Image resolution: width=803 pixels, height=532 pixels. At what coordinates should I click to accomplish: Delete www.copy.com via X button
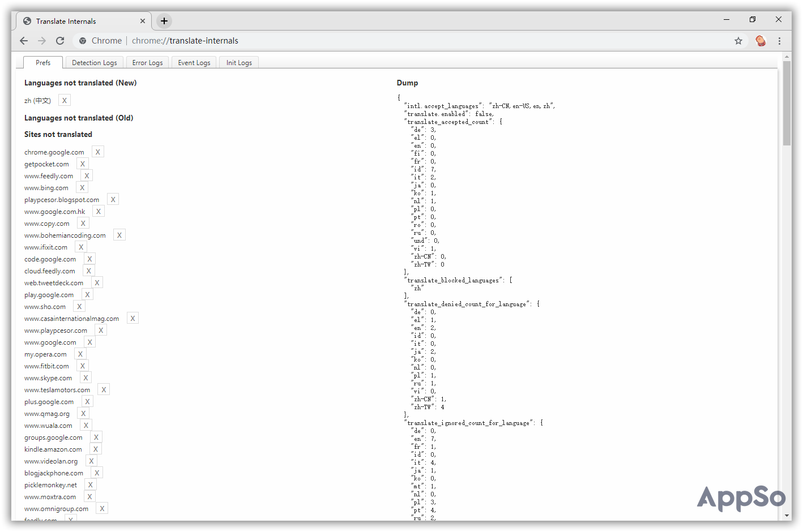click(83, 224)
